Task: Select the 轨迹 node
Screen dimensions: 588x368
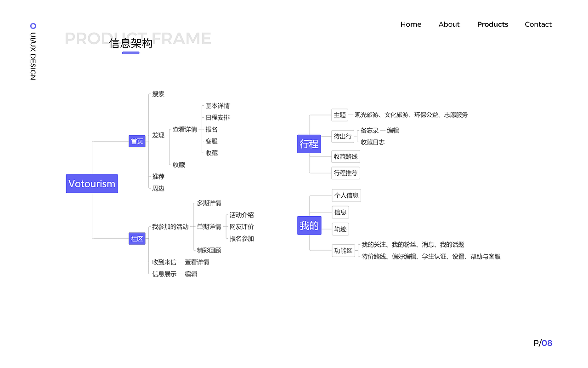Action: pyautogui.click(x=340, y=229)
